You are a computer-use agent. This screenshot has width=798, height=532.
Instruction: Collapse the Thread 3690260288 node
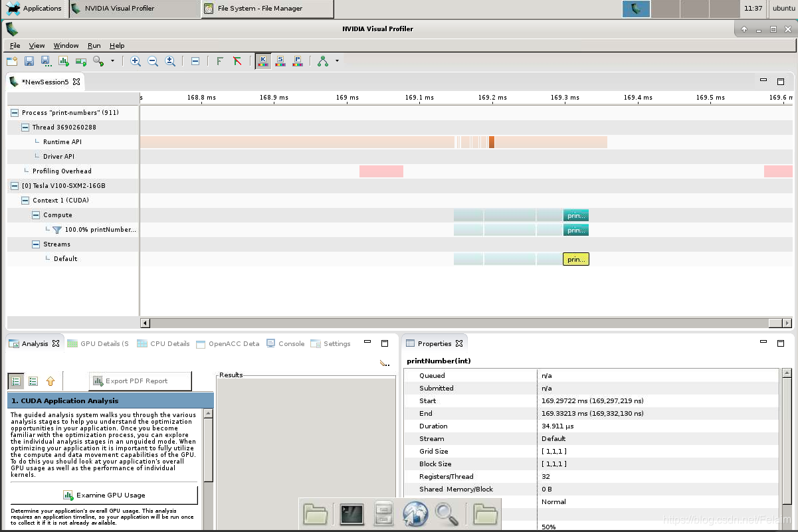point(25,128)
